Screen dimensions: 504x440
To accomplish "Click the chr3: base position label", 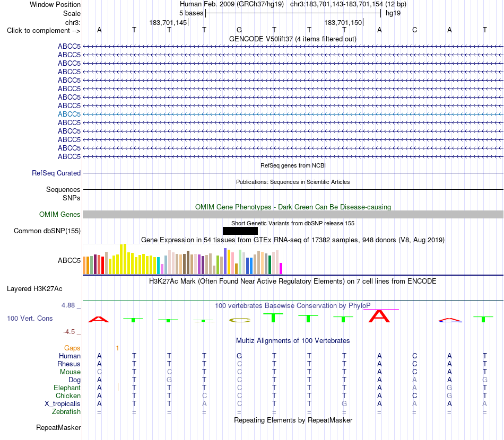I will coord(73,22).
